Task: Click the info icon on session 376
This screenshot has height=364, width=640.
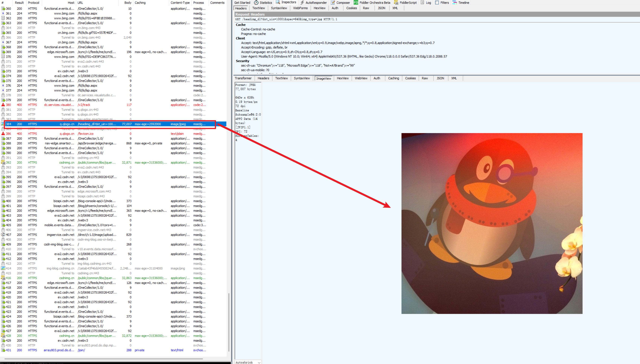Action: [x=3, y=85]
